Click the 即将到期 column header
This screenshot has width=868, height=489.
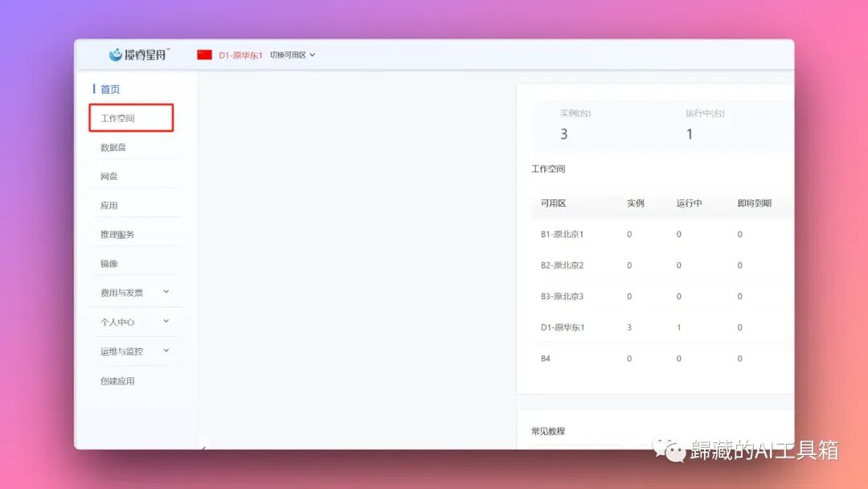pos(755,203)
